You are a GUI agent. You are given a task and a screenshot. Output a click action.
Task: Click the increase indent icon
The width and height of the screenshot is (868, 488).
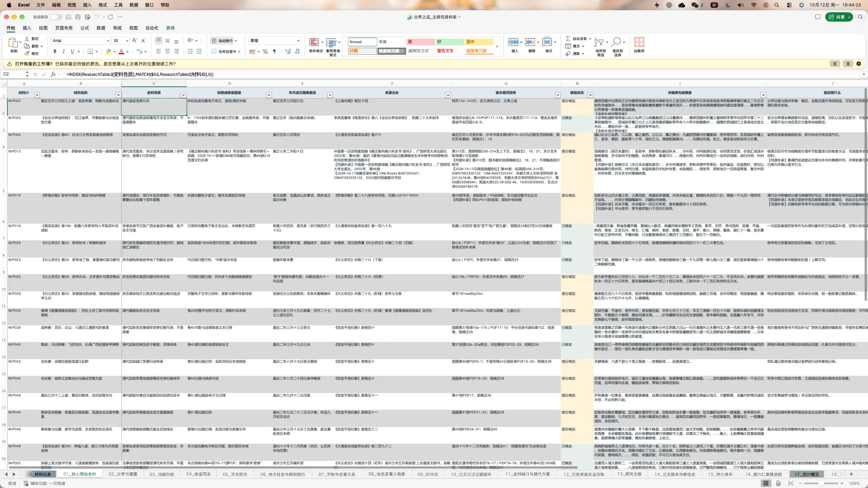pyautogui.click(x=199, y=51)
